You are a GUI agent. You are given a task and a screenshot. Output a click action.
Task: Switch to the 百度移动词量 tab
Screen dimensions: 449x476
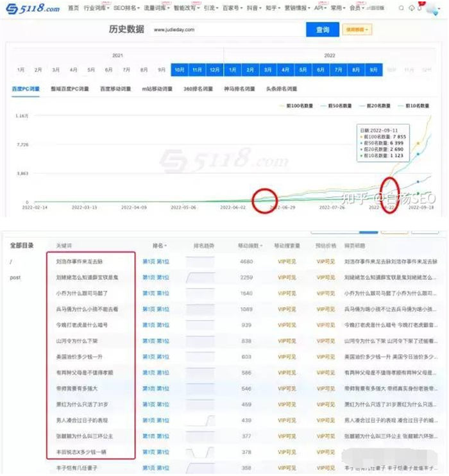[115, 89]
